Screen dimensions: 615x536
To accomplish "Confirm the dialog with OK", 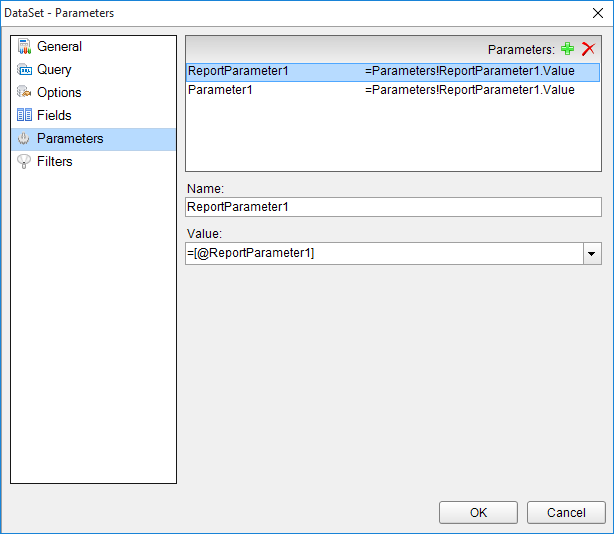I will (478, 513).
